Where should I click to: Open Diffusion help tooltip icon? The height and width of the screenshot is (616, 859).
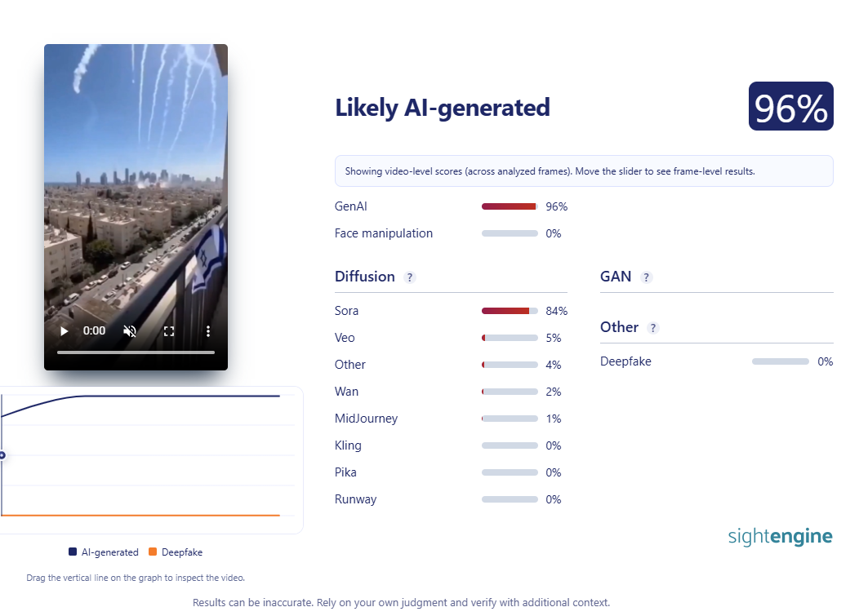click(x=410, y=277)
